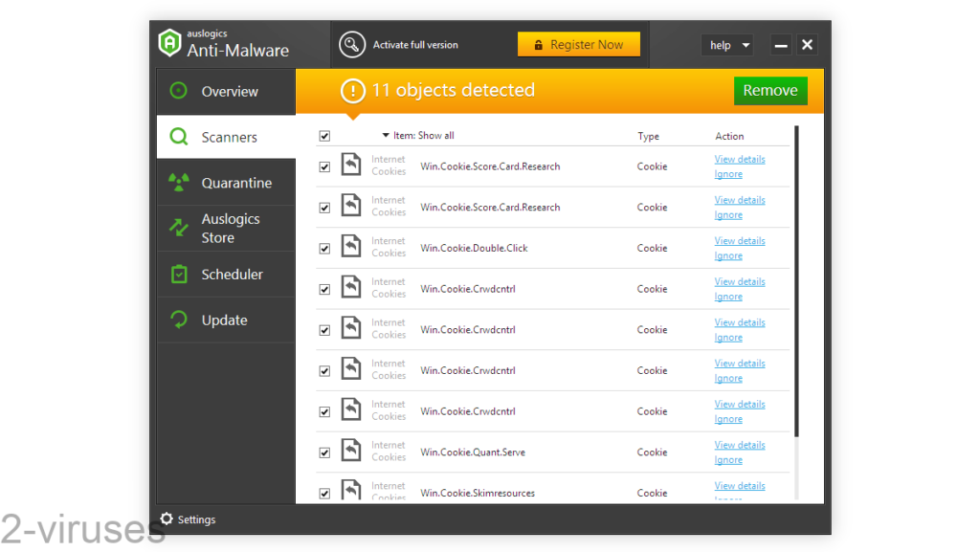Switch to the Overview tab
980x552 pixels.
pyautogui.click(x=230, y=91)
